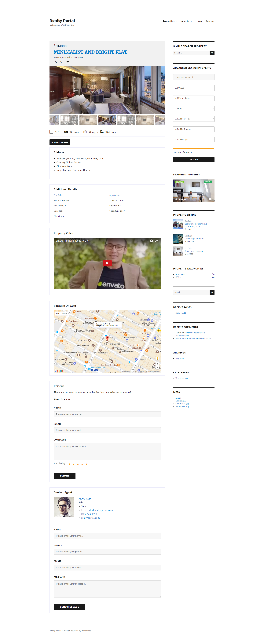
Task: Open the All Offers dropdown
Action: tap(193, 88)
